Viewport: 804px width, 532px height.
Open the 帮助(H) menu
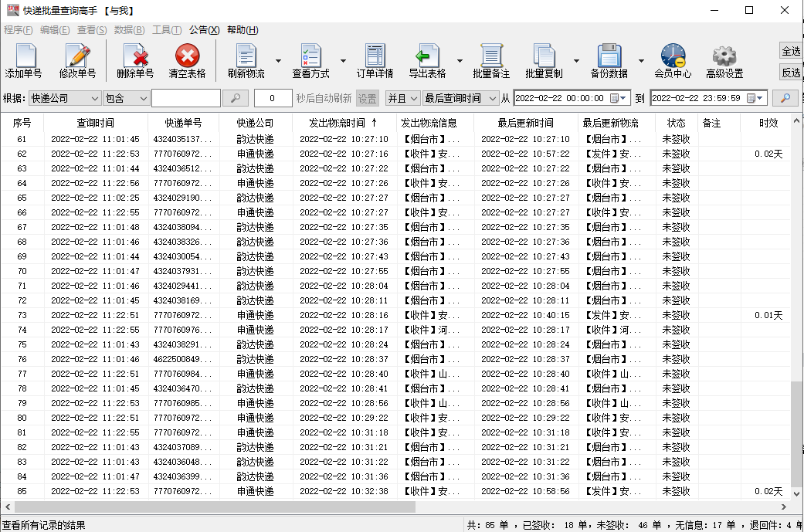243,29
